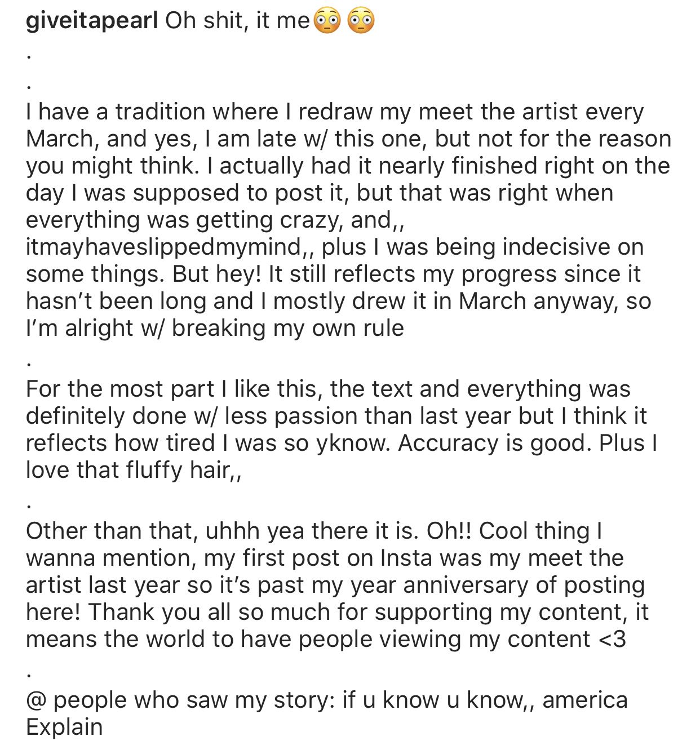Click the first flushed-face emoji

coord(327,21)
